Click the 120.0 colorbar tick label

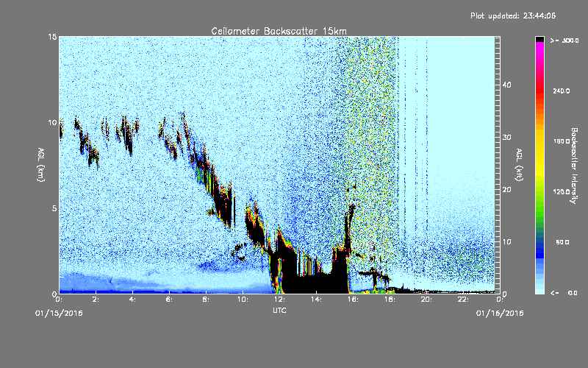(x=562, y=192)
